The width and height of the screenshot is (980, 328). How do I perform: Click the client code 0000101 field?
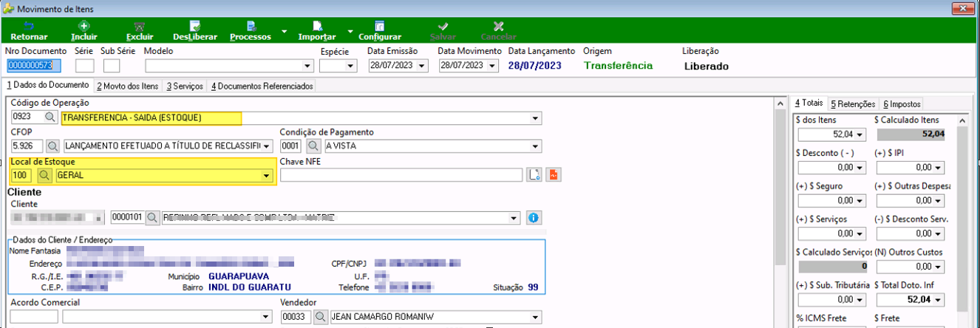click(127, 218)
